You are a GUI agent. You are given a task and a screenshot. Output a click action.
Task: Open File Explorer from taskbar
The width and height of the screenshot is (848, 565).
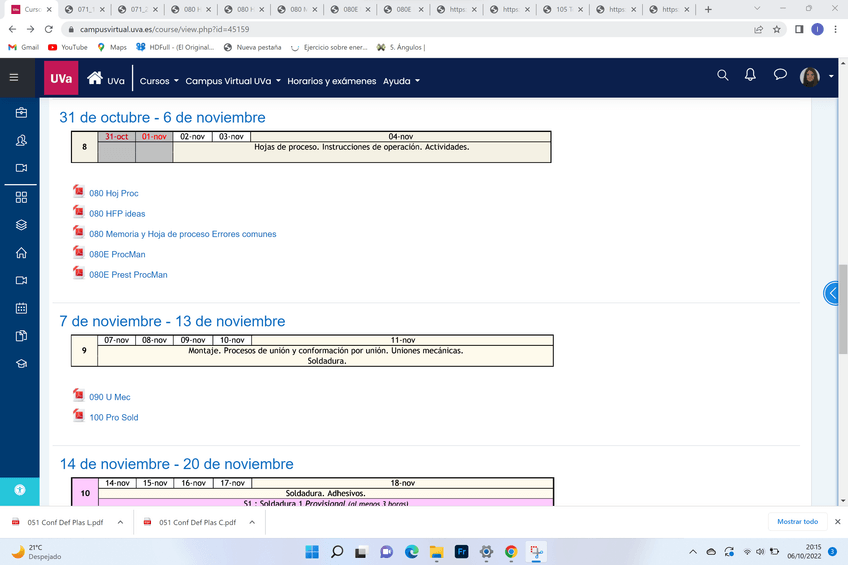click(x=436, y=551)
